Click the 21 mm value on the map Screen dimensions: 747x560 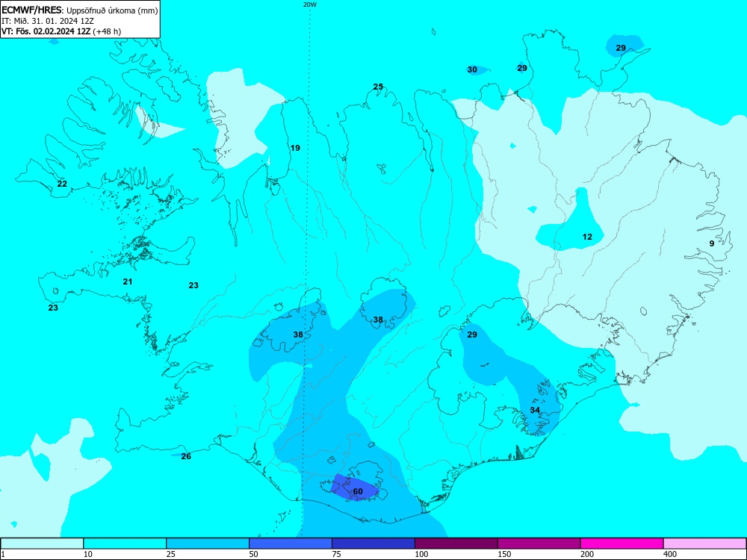(128, 282)
